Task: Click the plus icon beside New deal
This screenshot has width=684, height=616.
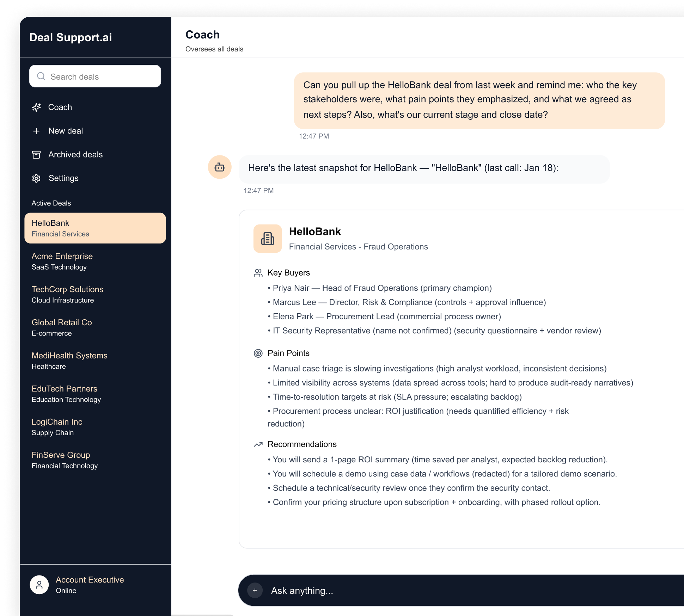Action: [x=36, y=131]
